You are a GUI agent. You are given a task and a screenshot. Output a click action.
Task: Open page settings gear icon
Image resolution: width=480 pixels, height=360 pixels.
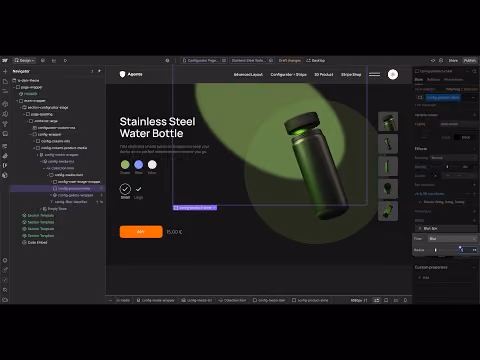tap(167, 60)
